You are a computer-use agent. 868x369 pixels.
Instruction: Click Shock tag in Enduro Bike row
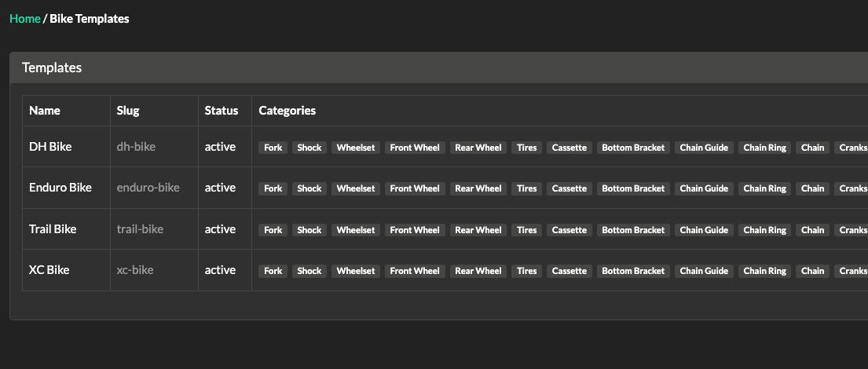click(x=309, y=188)
